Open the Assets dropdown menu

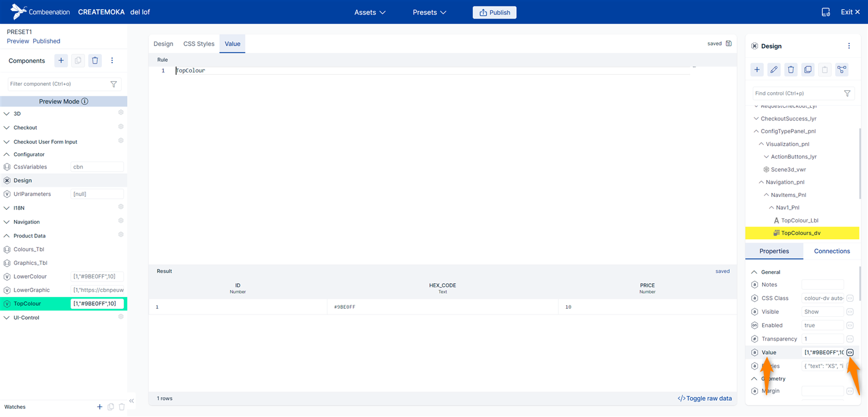(x=370, y=12)
